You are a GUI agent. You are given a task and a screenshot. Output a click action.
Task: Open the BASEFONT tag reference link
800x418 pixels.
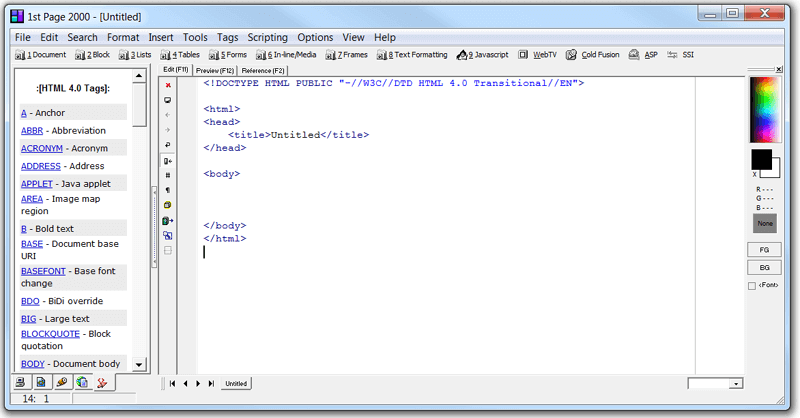(x=43, y=271)
